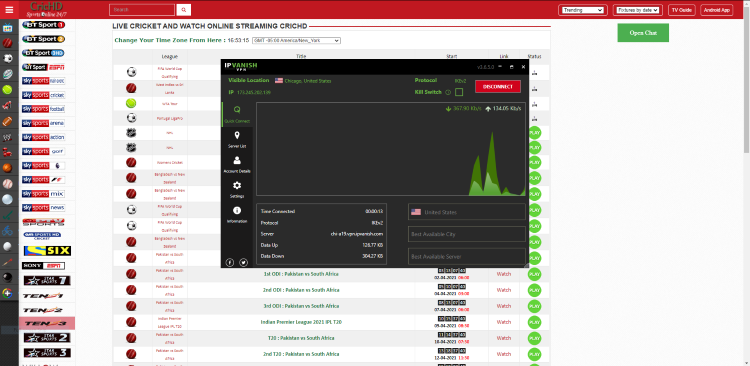
Task: Click the Android App button
Action: click(717, 10)
